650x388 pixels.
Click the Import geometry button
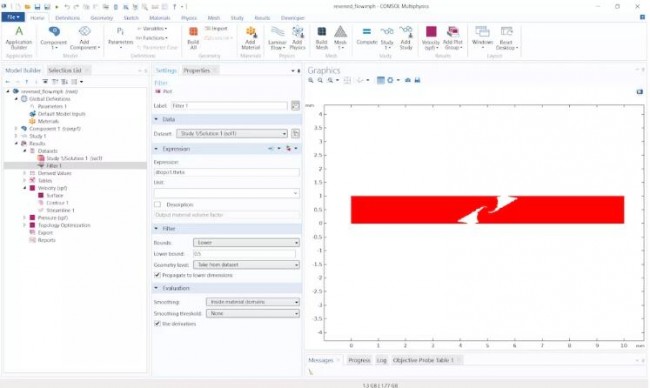point(216,29)
